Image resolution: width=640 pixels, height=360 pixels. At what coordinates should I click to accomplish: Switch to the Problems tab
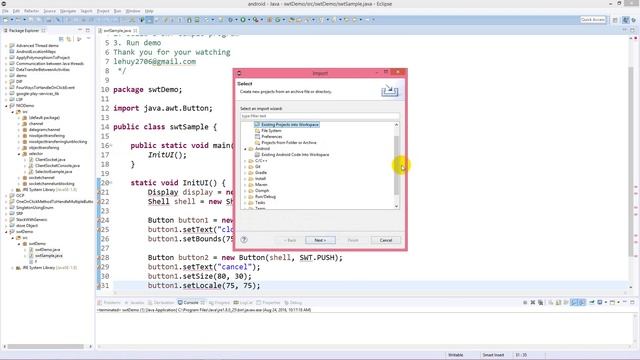pos(109,302)
